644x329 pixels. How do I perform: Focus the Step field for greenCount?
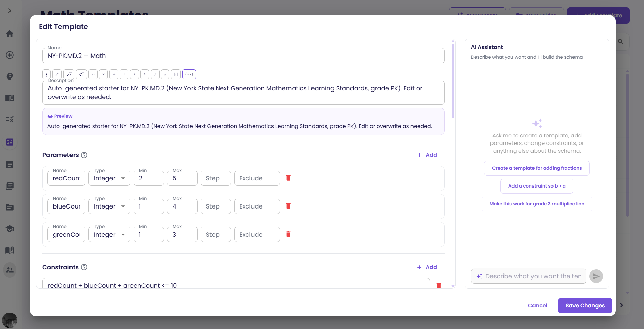pos(216,235)
